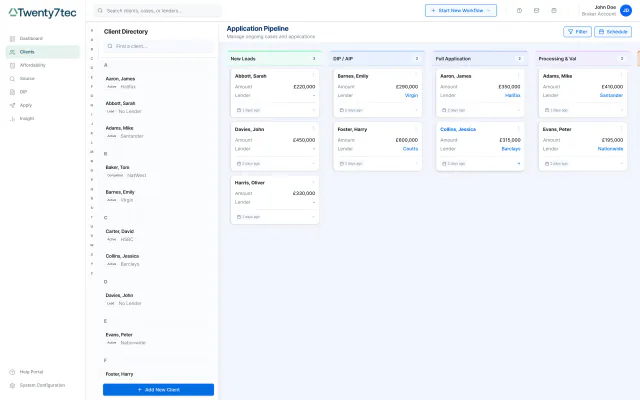Open the three-dot menu on Abbott, Sarah card
Screen dimensions: 640x400
tap(313, 75)
